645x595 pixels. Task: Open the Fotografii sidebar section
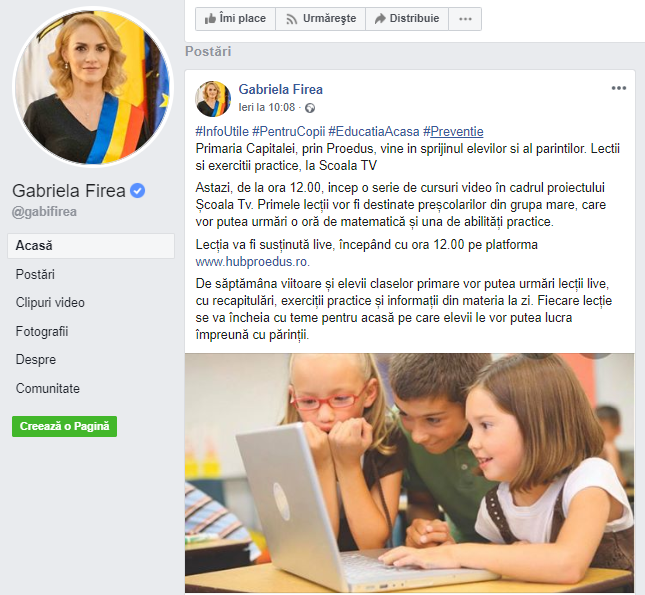tap(42, 331)
